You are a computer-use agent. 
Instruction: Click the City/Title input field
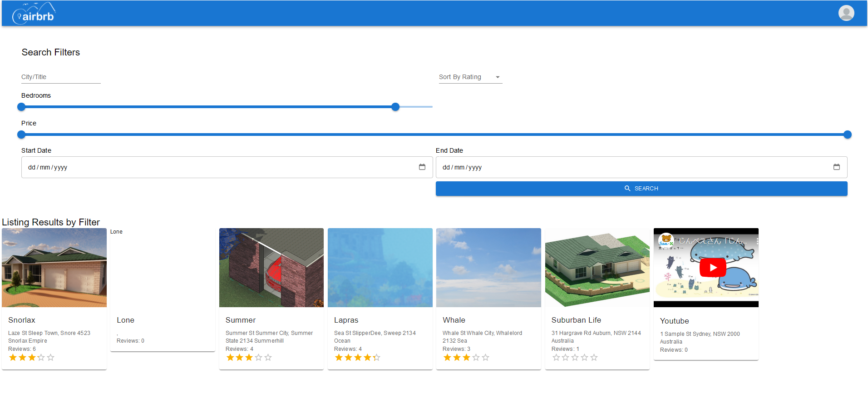click(61, 77)
